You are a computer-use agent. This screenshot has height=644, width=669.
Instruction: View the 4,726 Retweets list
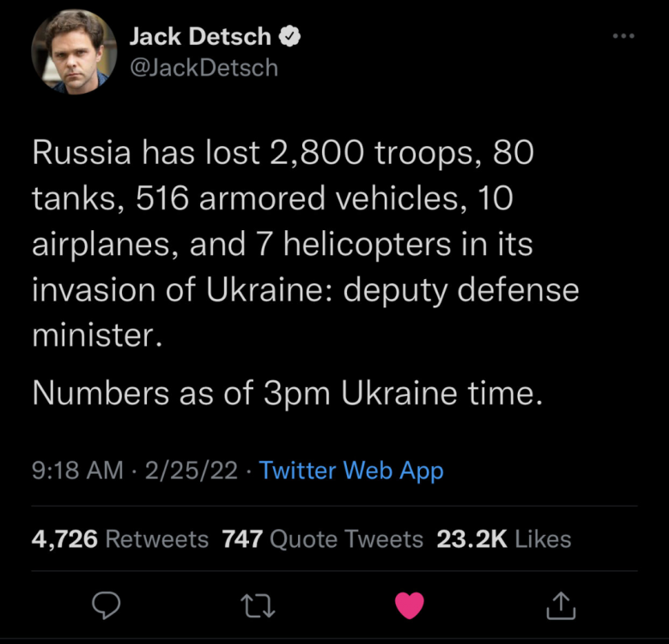[x=120, y=538]
